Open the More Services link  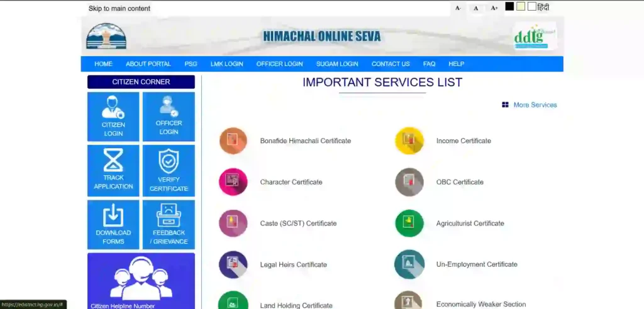point(535,105)
